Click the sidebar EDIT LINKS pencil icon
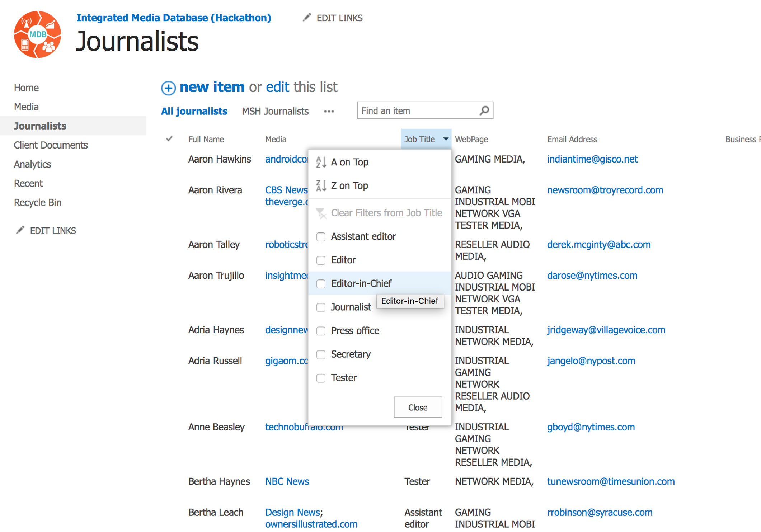This screenshot has width=761, height=532. (x=20, y=230)
